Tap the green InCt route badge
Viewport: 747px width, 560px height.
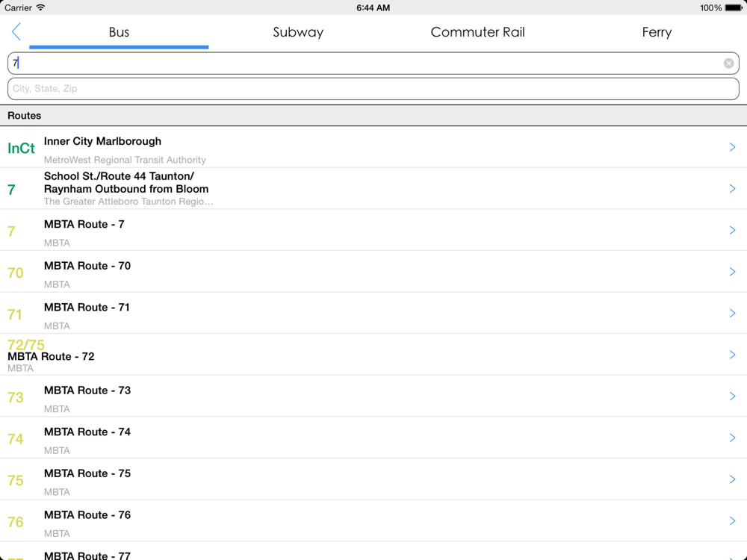tap(22, 148)
